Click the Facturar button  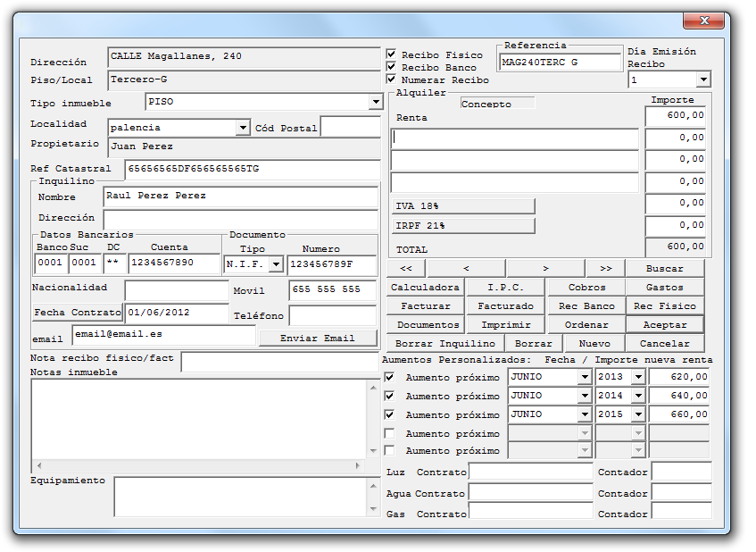pos(425,305)
